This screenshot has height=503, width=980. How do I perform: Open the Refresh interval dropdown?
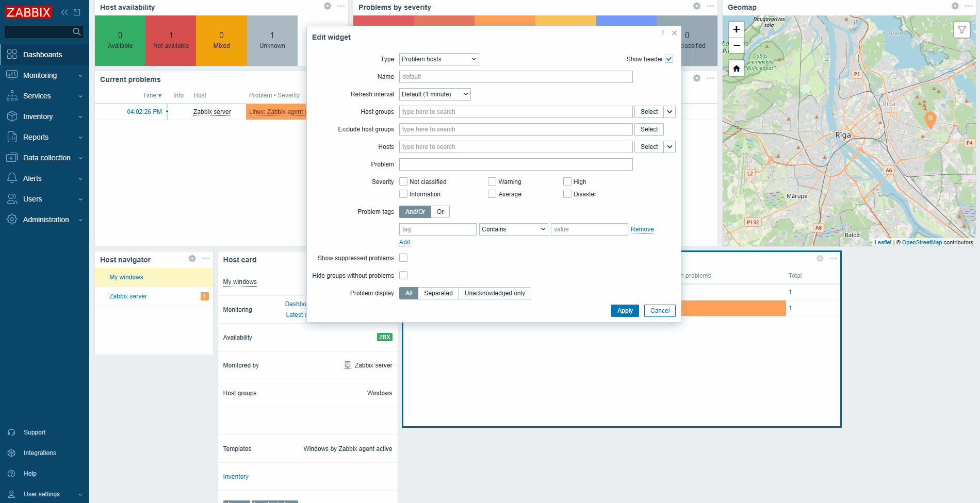tap(435, 94)
